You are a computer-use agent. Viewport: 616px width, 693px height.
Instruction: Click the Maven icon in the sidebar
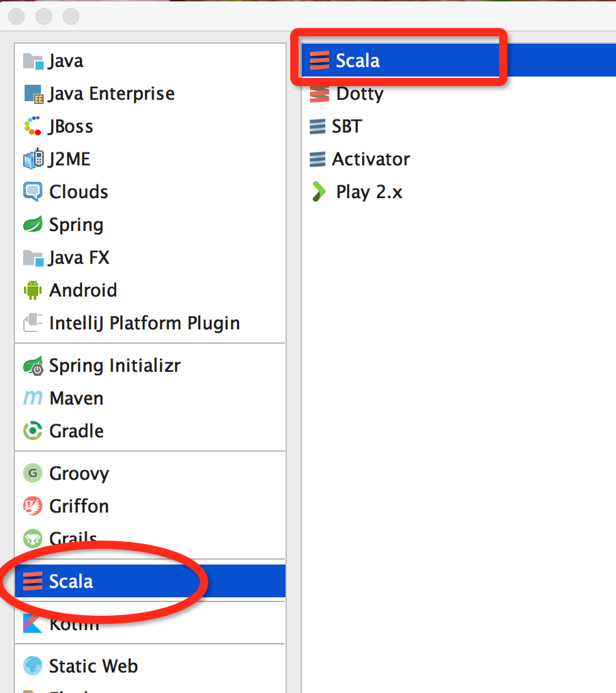point(32,398)
